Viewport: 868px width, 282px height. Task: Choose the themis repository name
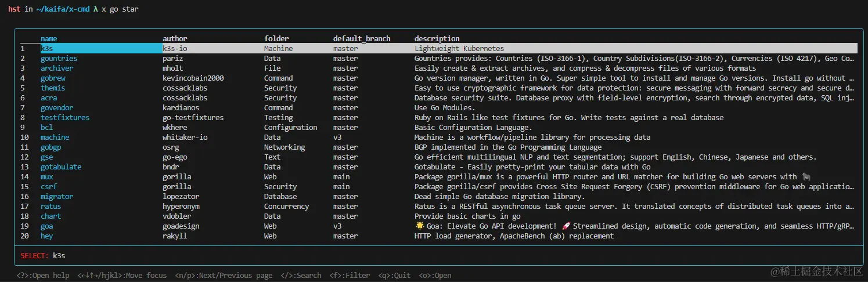pos(53,88)
